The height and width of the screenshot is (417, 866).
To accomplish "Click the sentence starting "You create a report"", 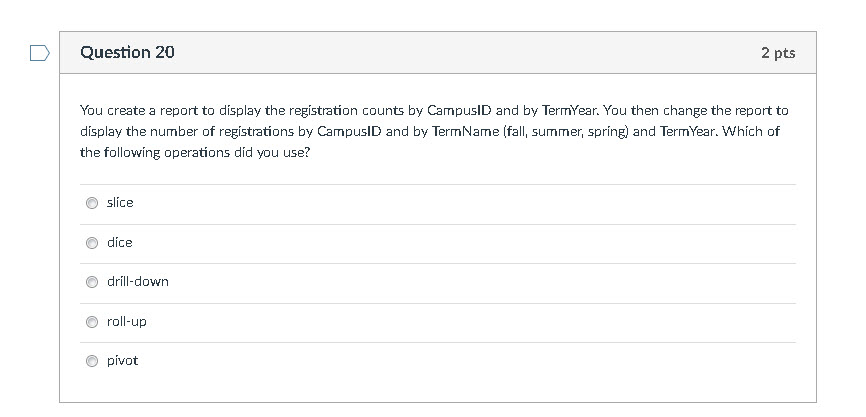I will pos(300,110).
